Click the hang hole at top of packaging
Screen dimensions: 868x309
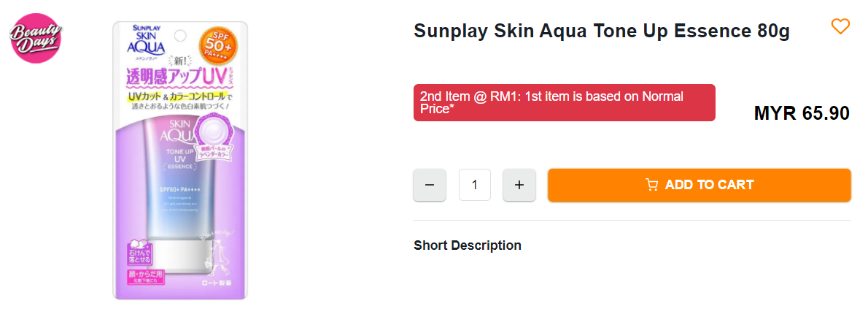tap(181, 35)
